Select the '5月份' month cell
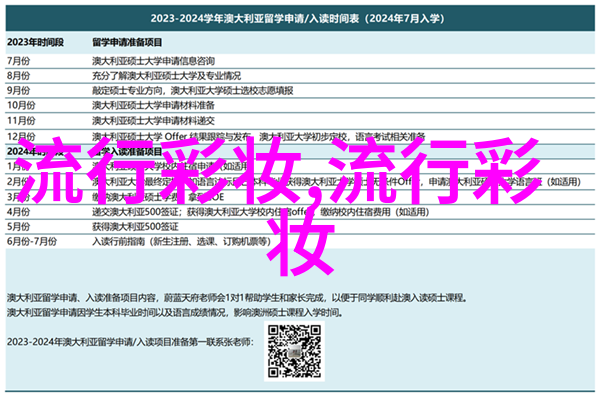This screenshot has width=600, height=397. 18,227
